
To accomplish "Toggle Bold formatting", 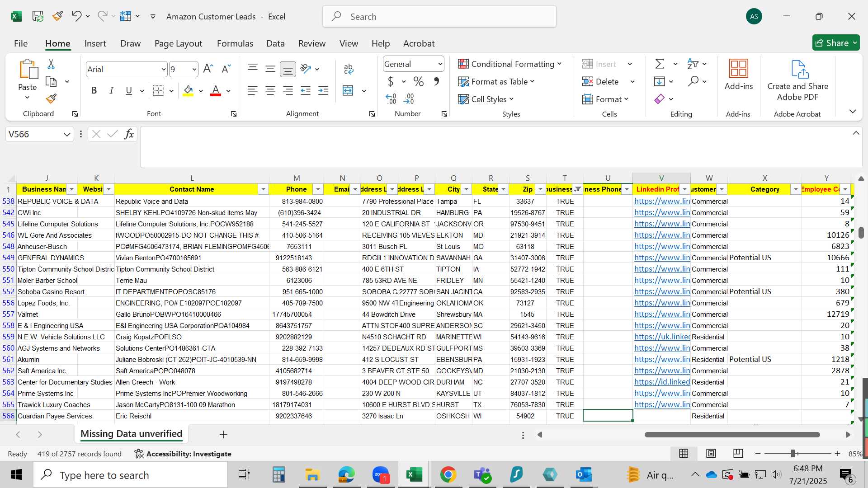I will click(x=94, y=90).
